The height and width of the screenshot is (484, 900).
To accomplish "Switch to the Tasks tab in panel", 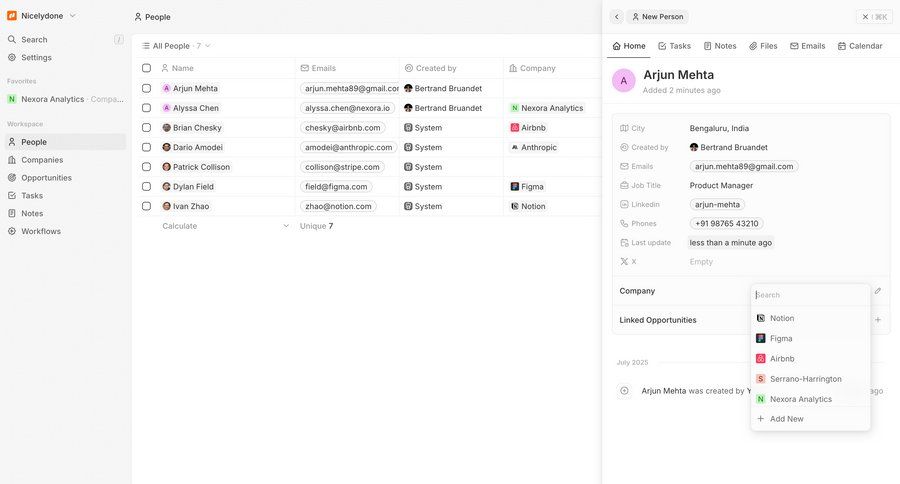I will click(674, 46).
